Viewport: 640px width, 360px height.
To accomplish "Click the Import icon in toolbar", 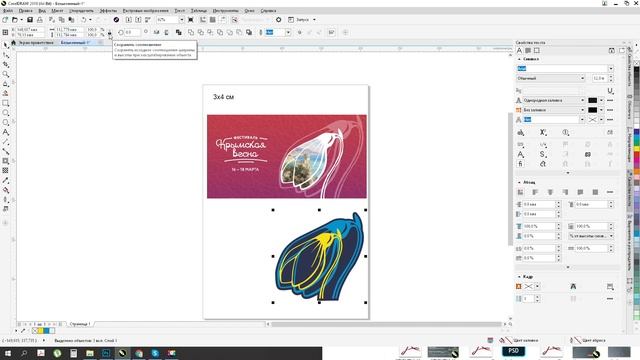I will point(129,20).
